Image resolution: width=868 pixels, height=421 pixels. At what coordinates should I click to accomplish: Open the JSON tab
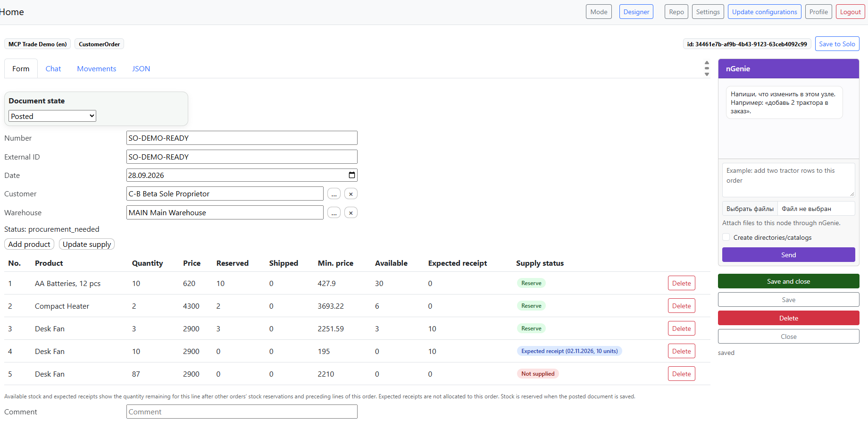tap(141, 68)
